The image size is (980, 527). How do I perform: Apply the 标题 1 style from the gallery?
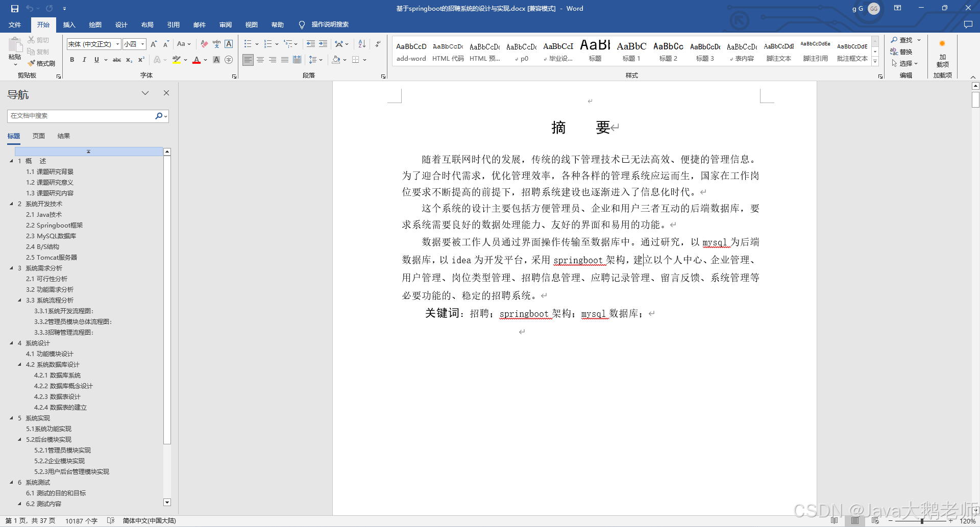tap(631, 51)
